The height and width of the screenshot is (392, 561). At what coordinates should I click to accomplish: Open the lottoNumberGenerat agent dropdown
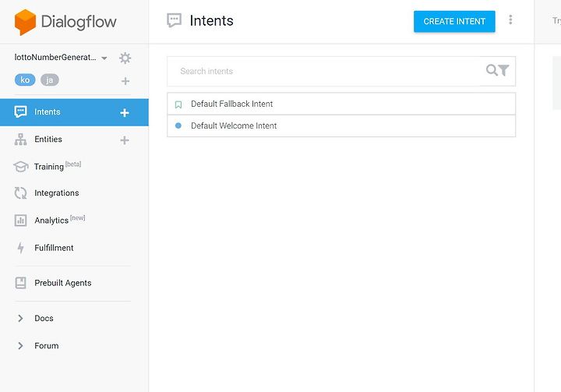point(104,58)
